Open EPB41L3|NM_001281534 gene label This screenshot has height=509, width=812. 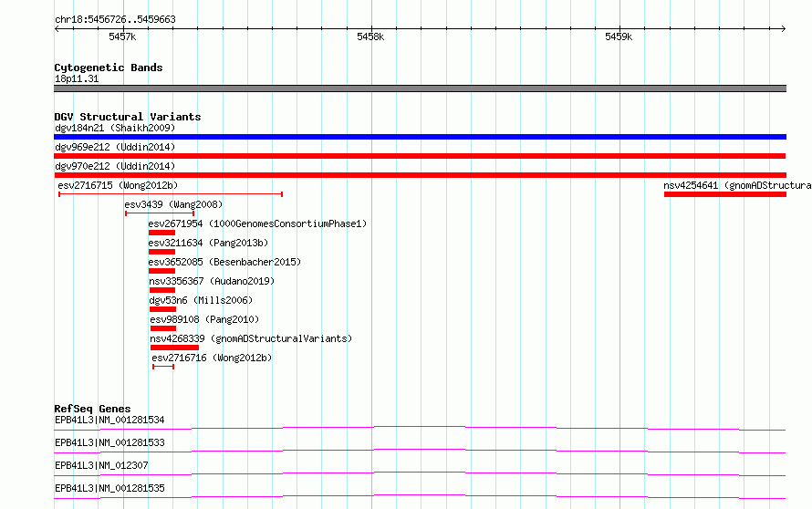coord(109,420)
